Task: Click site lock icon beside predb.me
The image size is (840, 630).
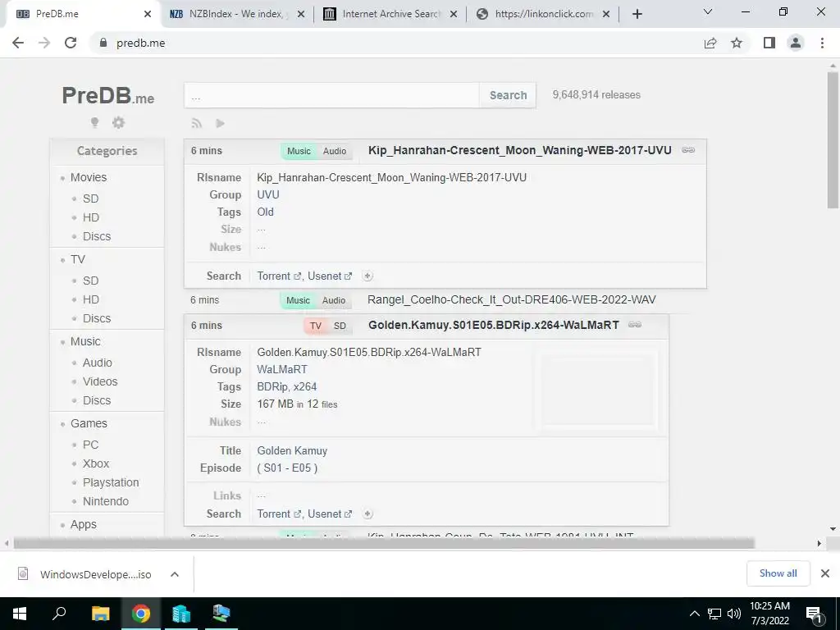Action: [103, 43]
